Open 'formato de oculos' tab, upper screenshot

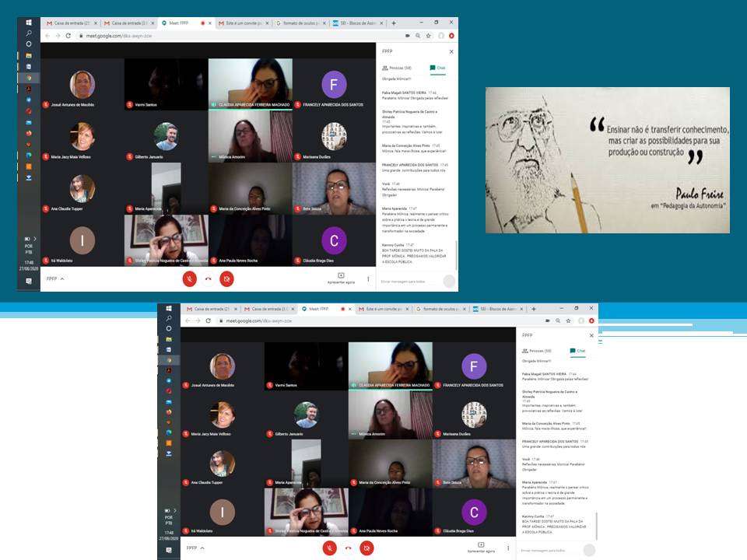301,23
